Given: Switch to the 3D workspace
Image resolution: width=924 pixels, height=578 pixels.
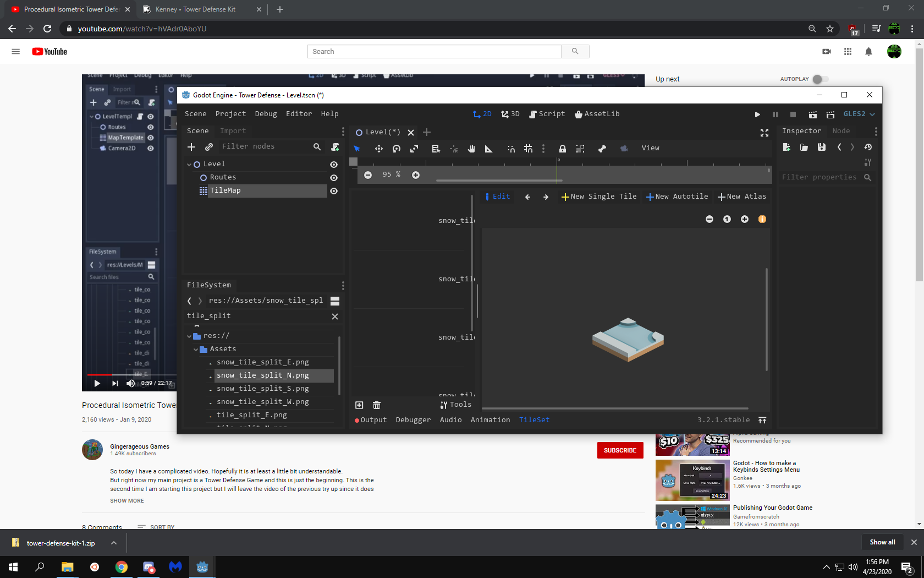Looking at the screenshot, I should coord(510,114).
